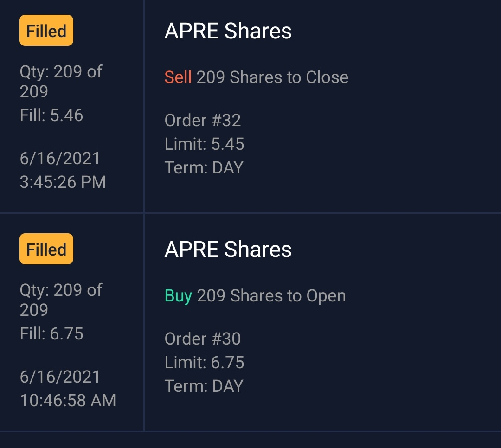The height and width of the screenshot is (448, 501).
Task: Select the 'Buy 209 Shares to Open' line
Action: click(255, 295)
